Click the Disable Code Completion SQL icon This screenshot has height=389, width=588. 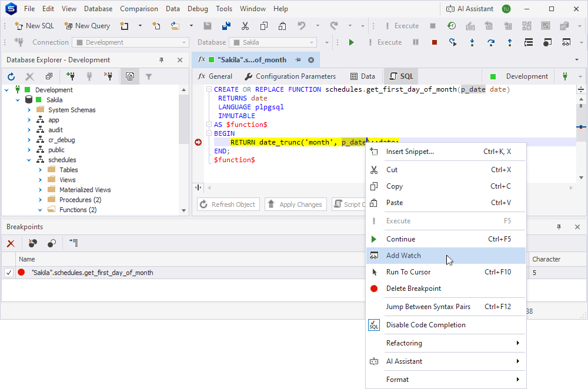click(x=374, y=325)
